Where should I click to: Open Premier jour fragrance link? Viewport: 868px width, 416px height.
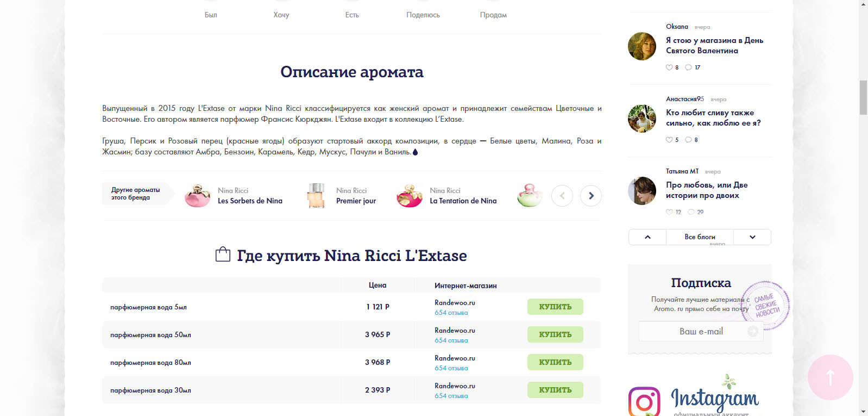click(356, 201)
